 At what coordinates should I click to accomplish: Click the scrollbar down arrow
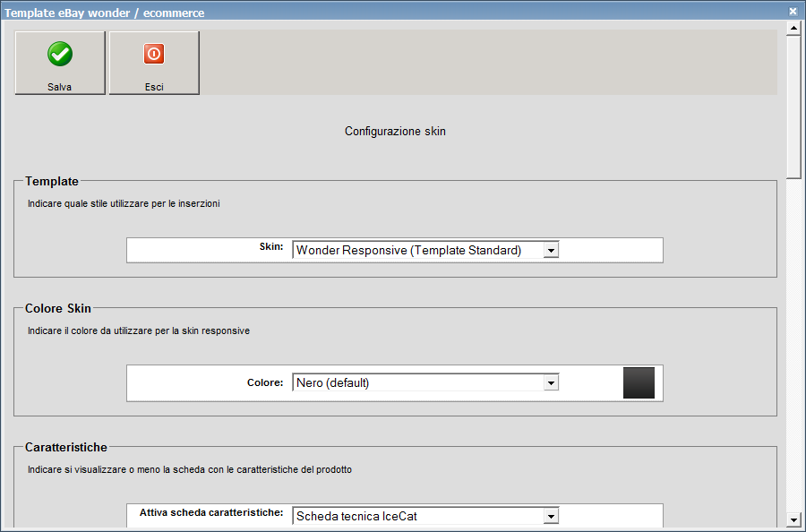point(793,519)
